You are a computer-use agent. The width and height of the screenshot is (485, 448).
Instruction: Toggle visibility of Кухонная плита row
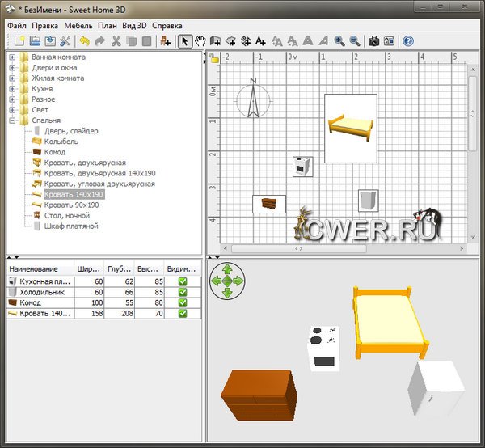183,281
